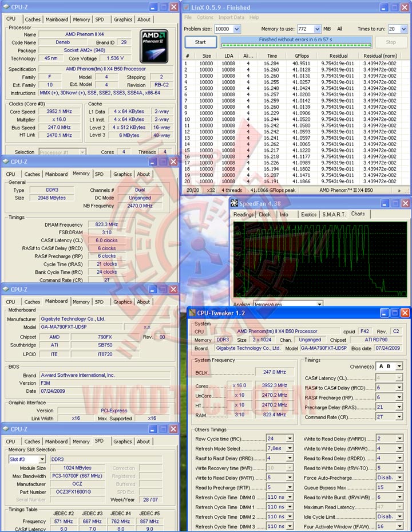Open the Channel(s) A B dropdown in CPU-Tweaker

click(x=399, y=367)
